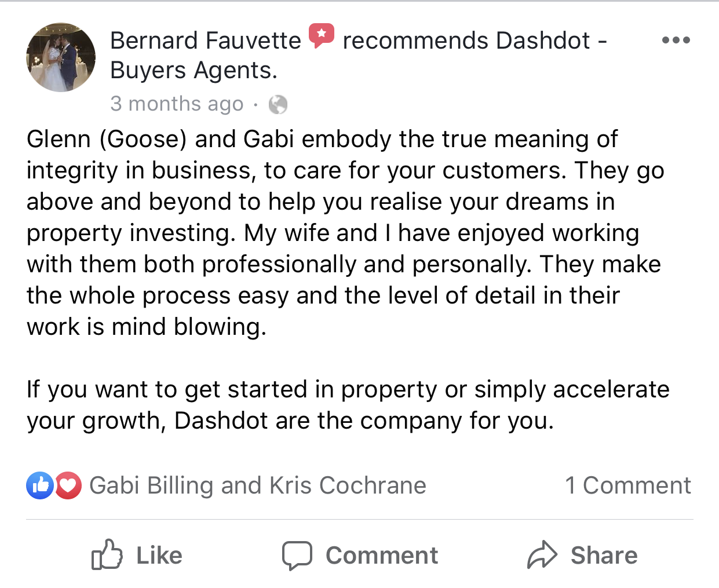Click the "Buyers Agents." page name text

[x=194, y=70]
